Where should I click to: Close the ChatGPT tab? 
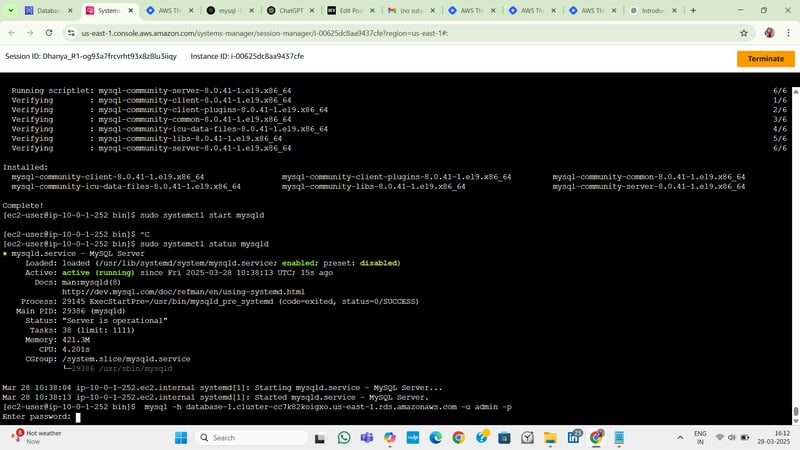(x=312, y=10)
